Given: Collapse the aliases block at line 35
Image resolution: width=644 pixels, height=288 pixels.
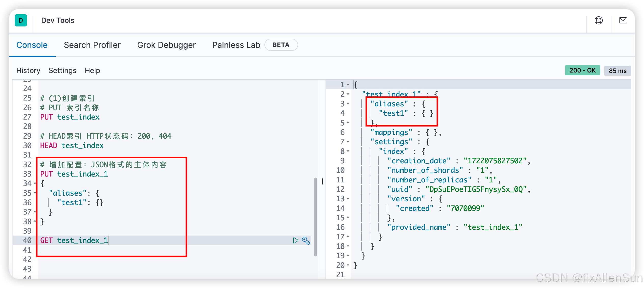Looking at the screenshot, I should [35, 193].
